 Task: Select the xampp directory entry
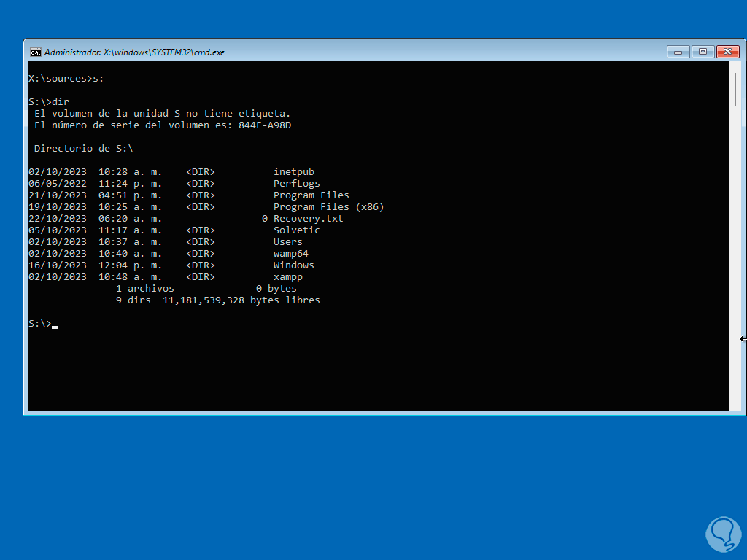click(x=288, y=276)
